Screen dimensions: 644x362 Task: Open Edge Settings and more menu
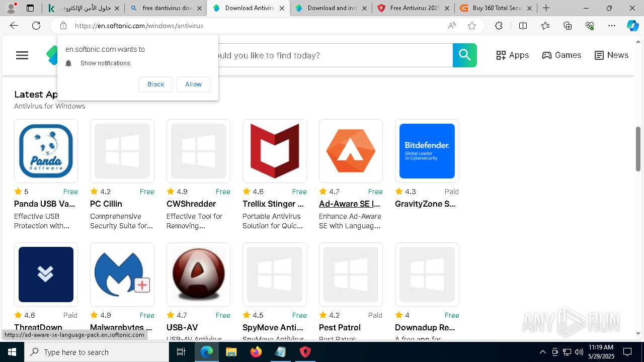(612, 26)
